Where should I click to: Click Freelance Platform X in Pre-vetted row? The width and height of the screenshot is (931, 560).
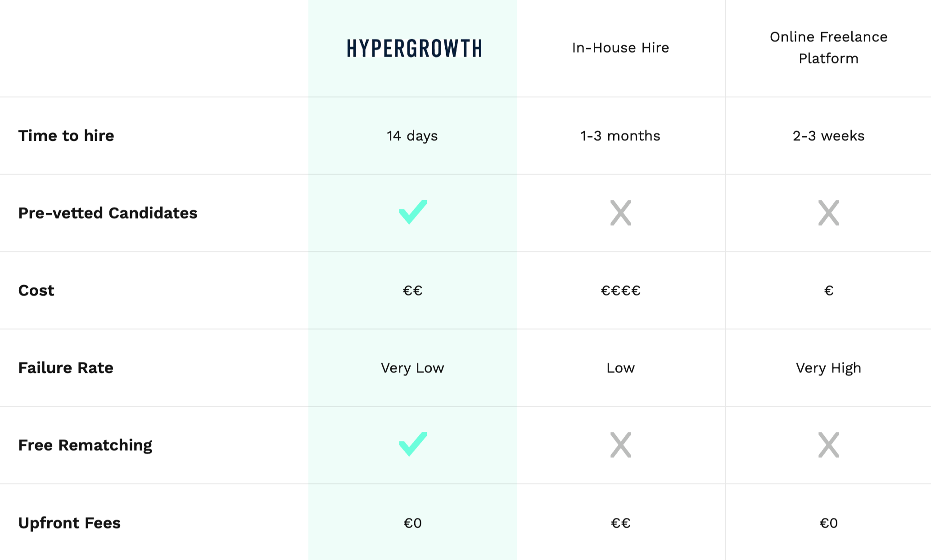click(x=829, y=213)
